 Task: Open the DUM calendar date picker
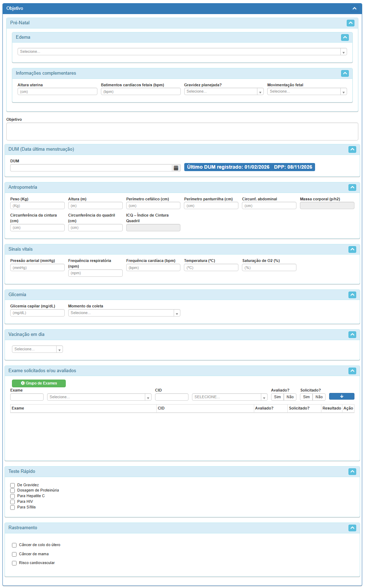[176, 168]
